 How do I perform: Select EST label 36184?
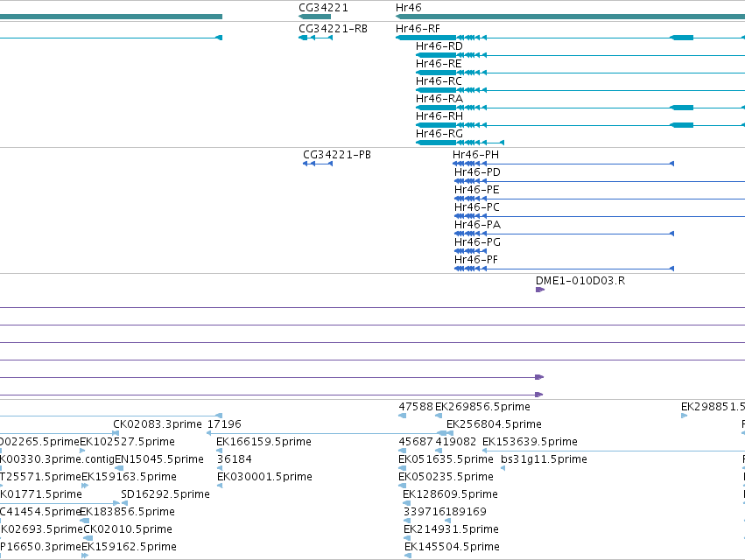[x=235, y=459]
